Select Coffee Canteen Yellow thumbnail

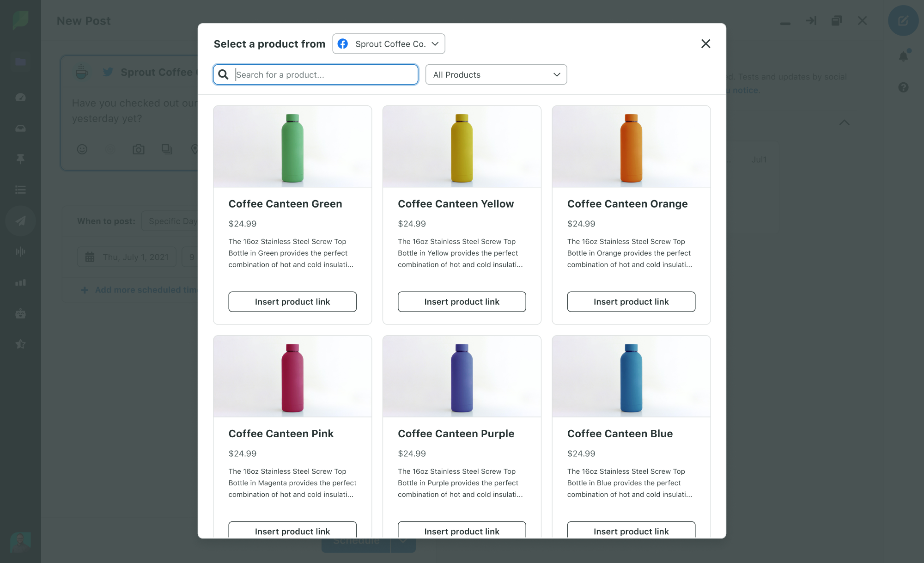tap(462, 146)
